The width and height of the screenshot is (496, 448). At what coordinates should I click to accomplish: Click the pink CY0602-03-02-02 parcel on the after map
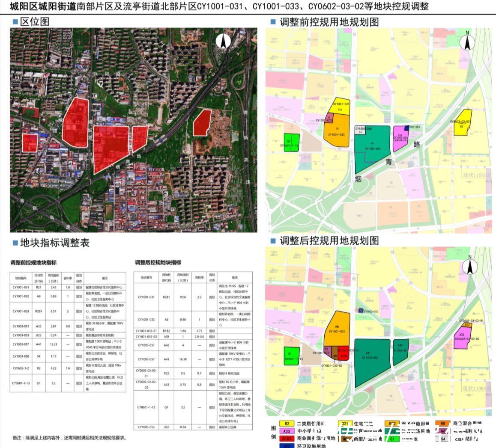click(x=462, y=337)
